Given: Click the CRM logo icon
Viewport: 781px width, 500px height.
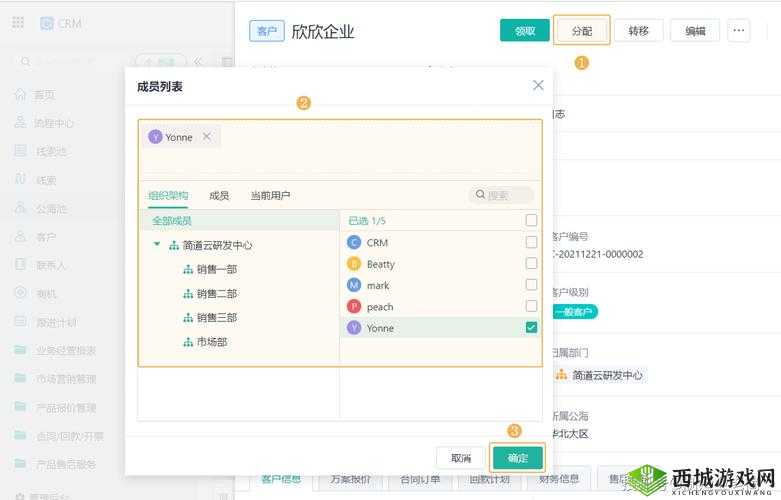Looking at the screenshot, I should 47,23.
